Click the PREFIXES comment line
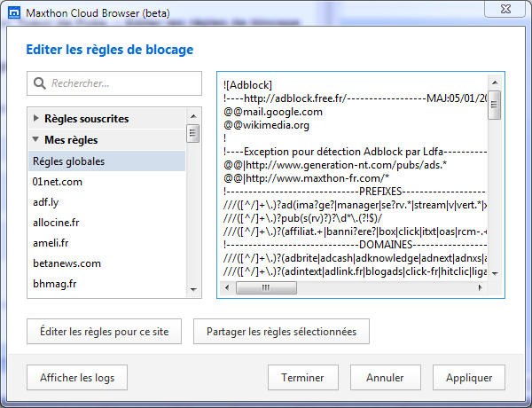 tap(355, 192)
